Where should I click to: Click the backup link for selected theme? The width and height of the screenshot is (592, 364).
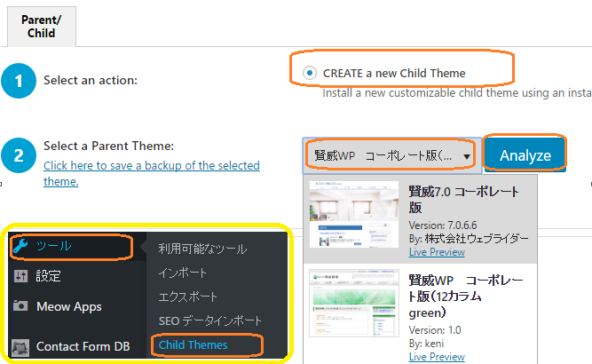point(151,173)
